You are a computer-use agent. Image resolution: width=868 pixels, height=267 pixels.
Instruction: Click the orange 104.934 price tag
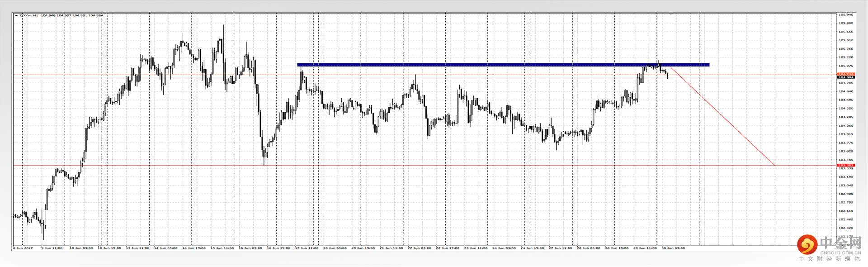[x=846, y=74]
